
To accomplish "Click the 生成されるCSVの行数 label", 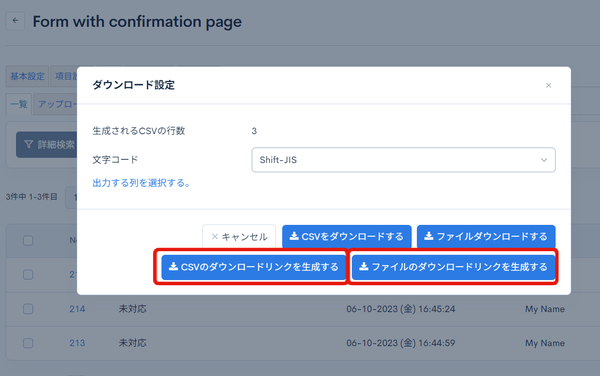I will click(x=139, y=131).
